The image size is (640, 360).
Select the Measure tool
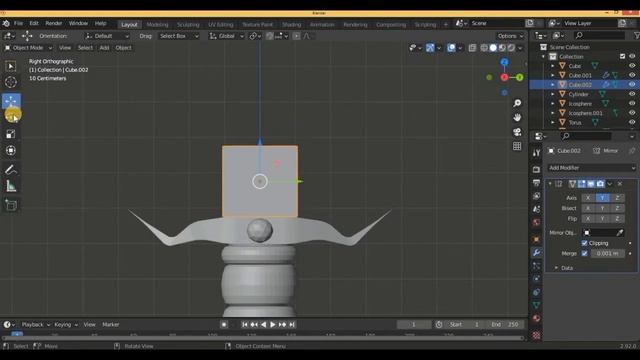[11, 187]
